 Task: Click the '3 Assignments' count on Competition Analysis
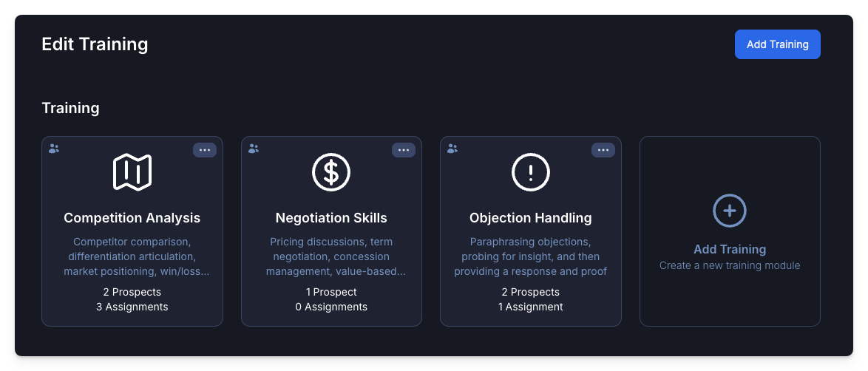click(132, 307)
